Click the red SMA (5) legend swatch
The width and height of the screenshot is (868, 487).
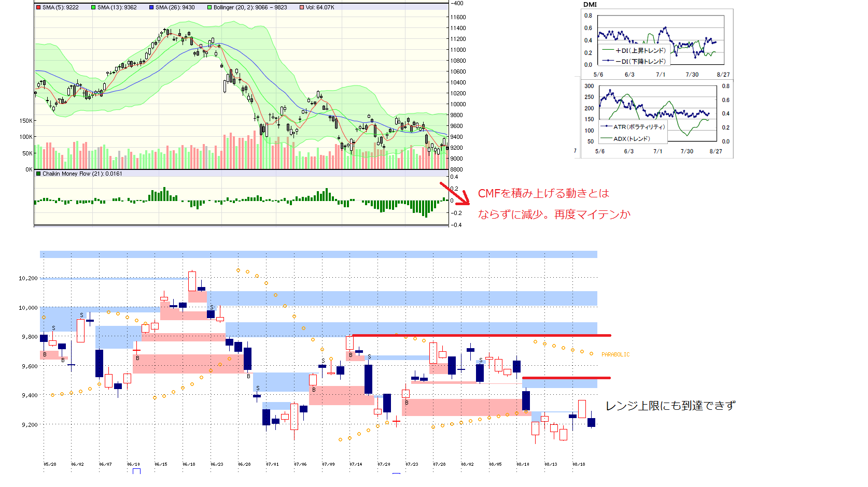(38, 8)
